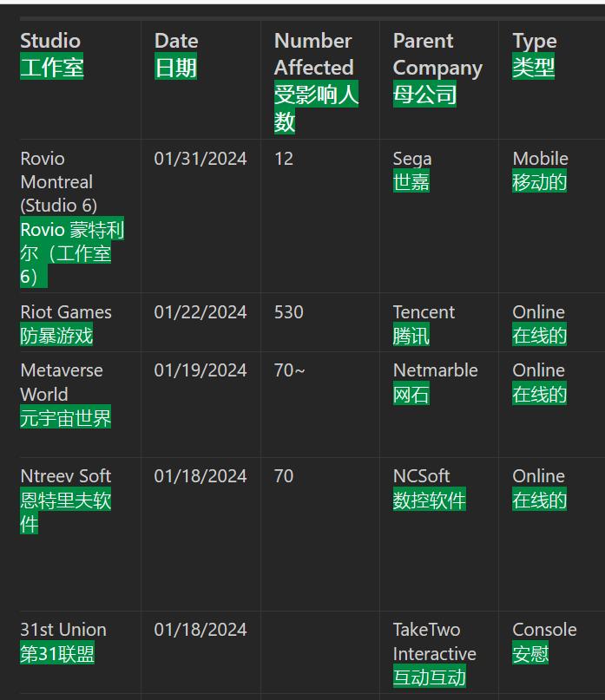The width and height of the screenshot is (605, 700).
Task: Click the Parent Company column header
Action: click(437, 55)
